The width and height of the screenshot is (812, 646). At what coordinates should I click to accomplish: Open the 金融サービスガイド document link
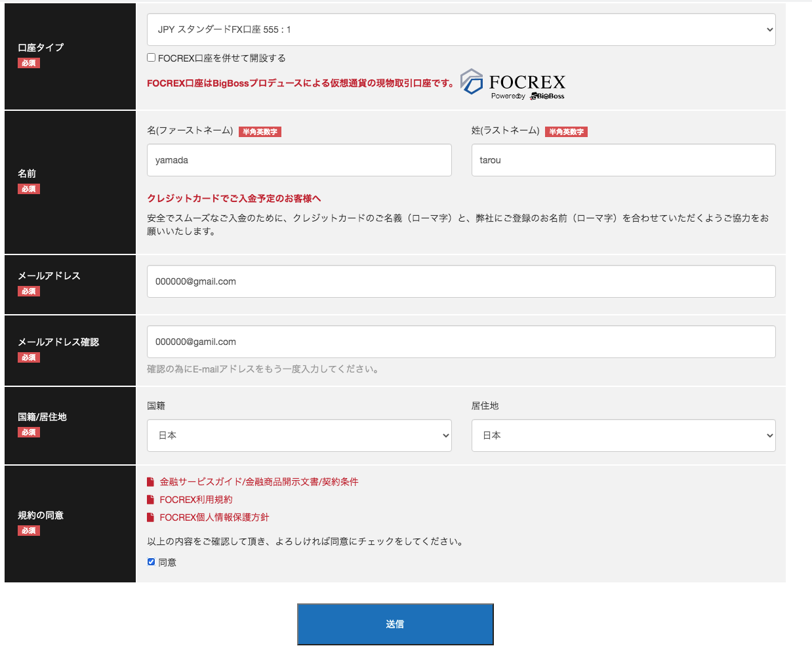tap(259, 482)
